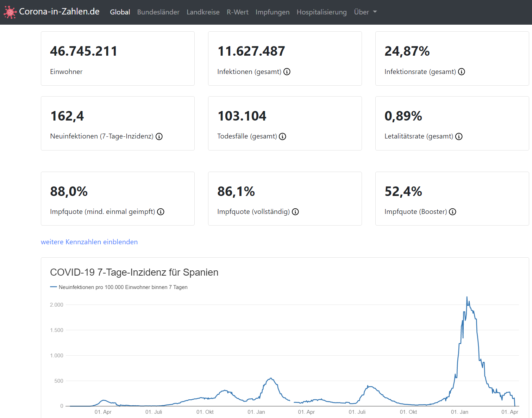The image size is (532, 418).
Task: Navigate to Hospitalisierung page
Action: click(321, 12)
